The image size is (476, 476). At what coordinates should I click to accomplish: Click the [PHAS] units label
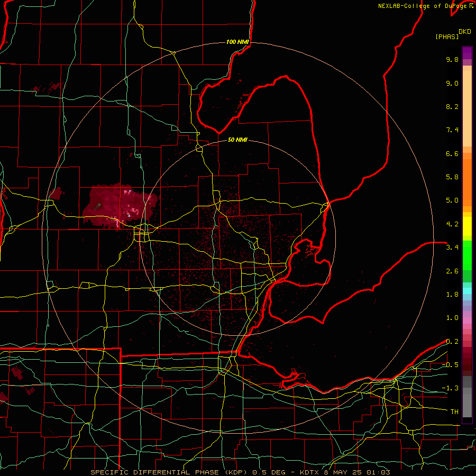pos(447,36)
